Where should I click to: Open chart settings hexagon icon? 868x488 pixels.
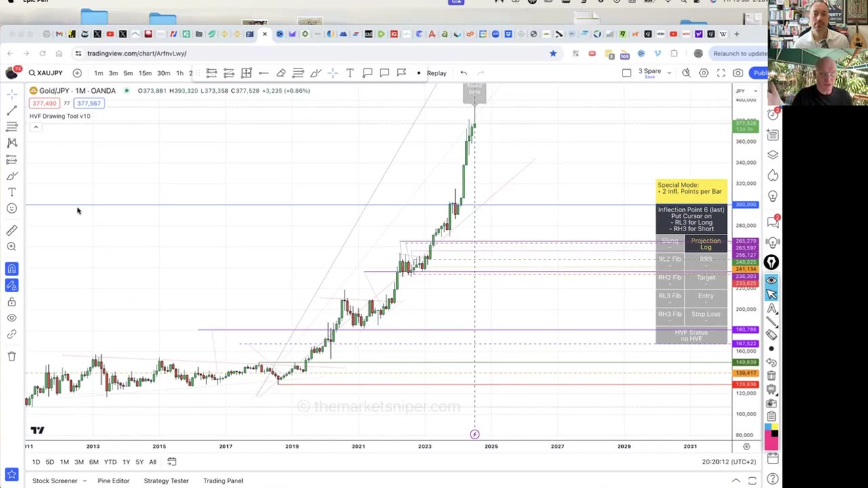click(704, 73)
